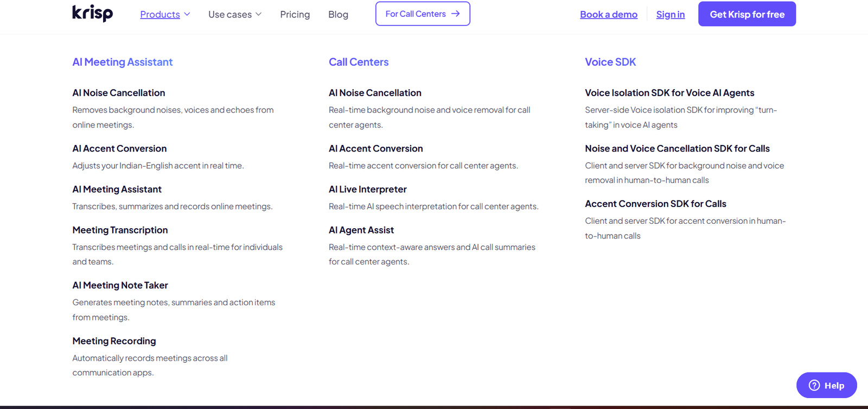Click 'Removes background noises, voices and echoes' description
The image size is (868, 409).
point(173,117)
